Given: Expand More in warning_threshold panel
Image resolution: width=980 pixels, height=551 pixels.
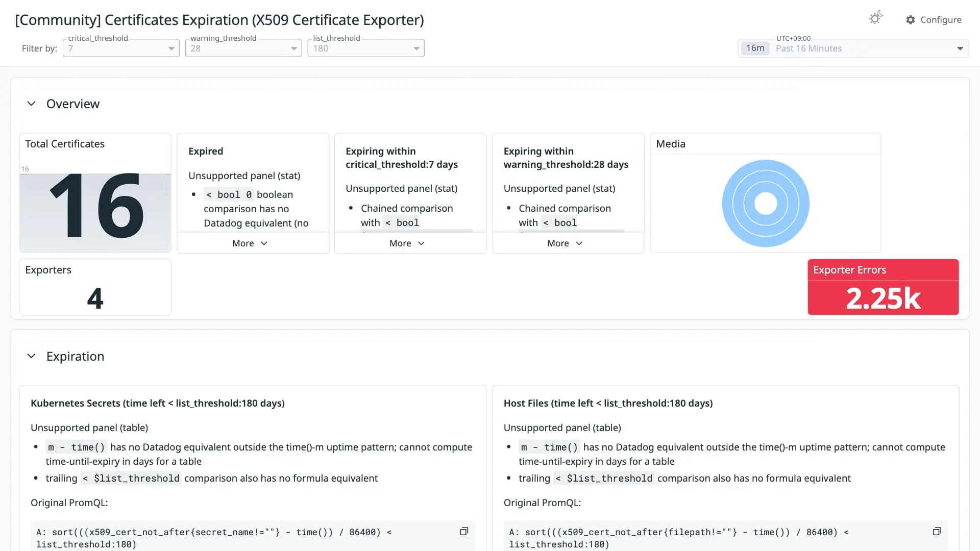Looking at the screenshot, I should coord(565,243).
